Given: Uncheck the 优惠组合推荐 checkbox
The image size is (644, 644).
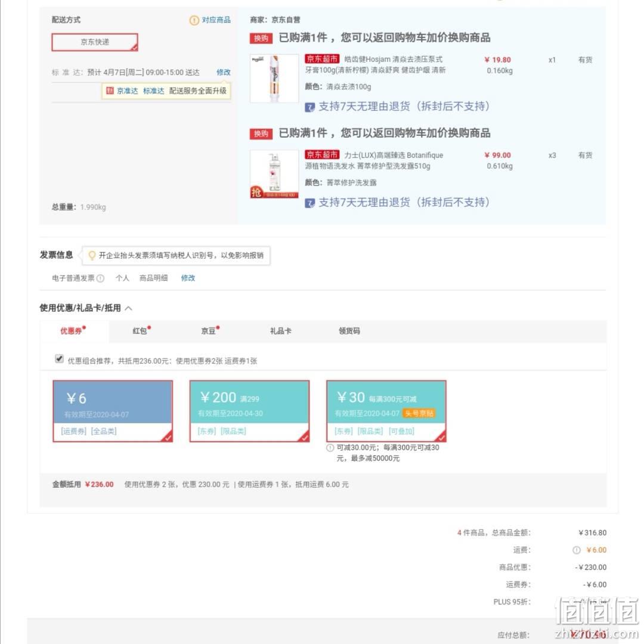Looking at the screenshot, I should point(59,359).
